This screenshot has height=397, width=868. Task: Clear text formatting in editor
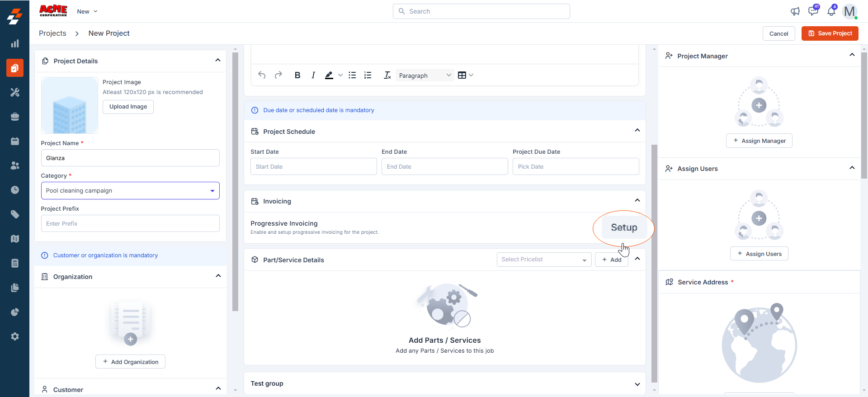coord(387,76)
